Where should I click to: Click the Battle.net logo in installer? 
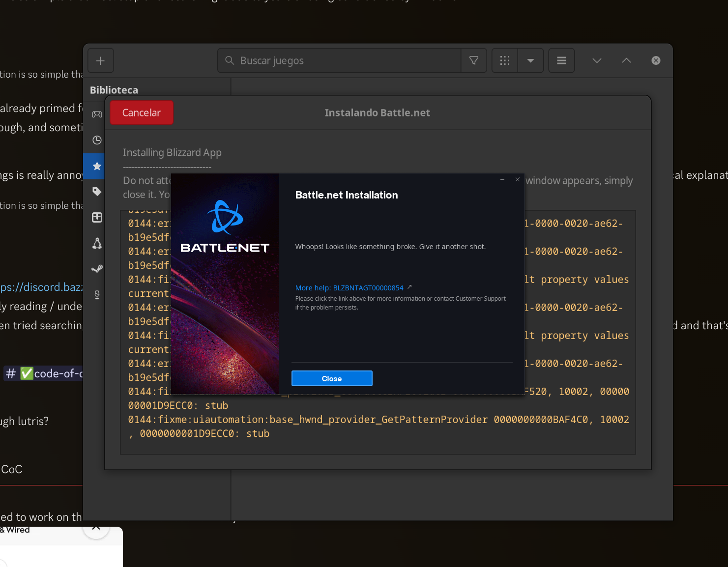click(x=225, y=227)
